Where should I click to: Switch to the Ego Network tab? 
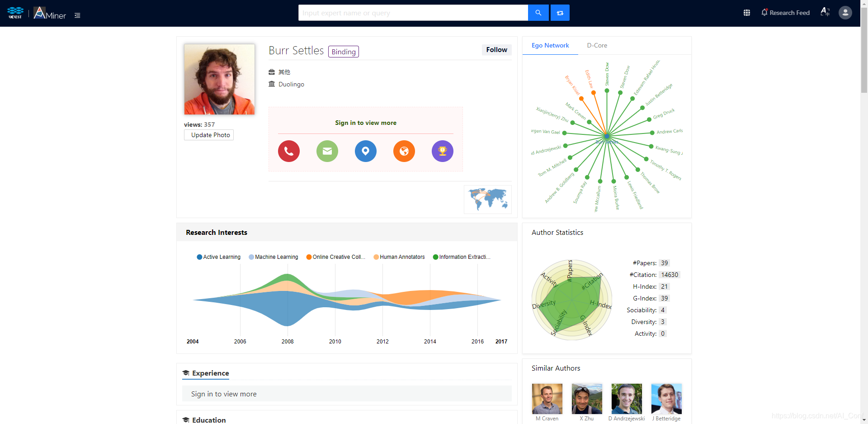[550, 45]
